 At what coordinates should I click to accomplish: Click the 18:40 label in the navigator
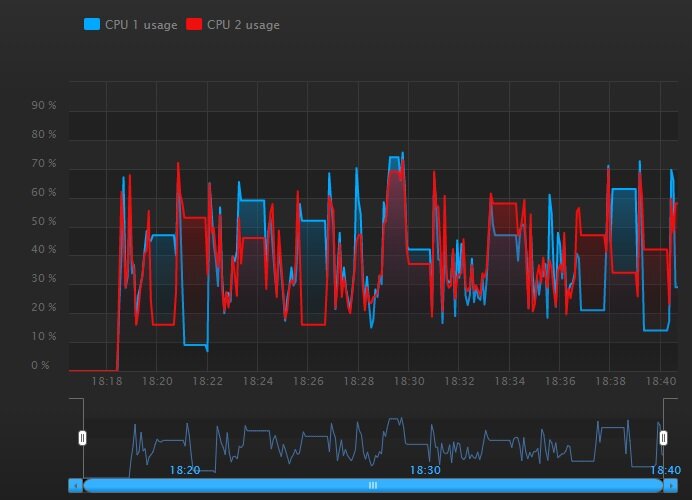[x=665, y=470]
